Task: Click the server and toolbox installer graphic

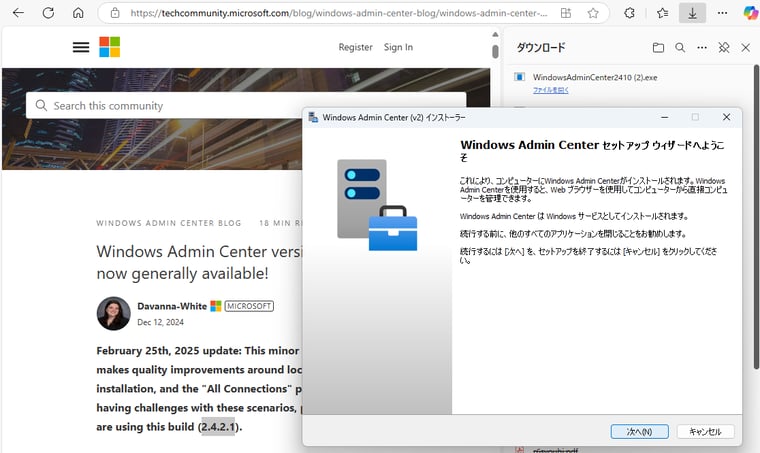Action: [377, 205]
